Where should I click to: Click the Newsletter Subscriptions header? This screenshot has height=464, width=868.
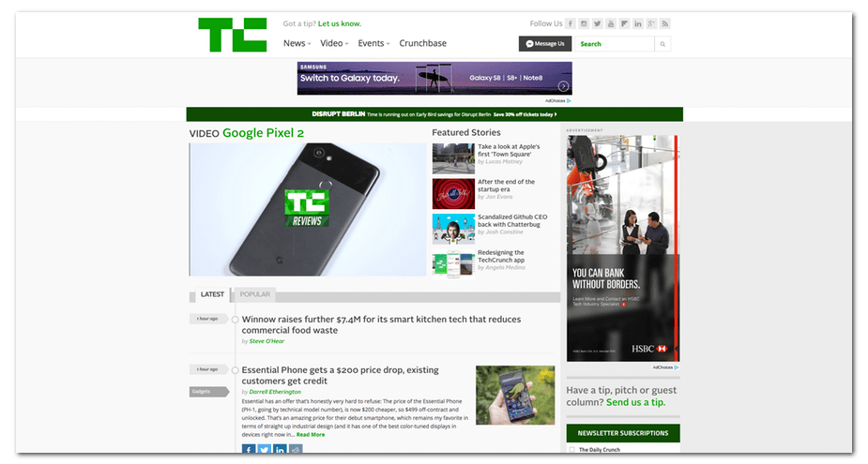(x=623, y=433)
